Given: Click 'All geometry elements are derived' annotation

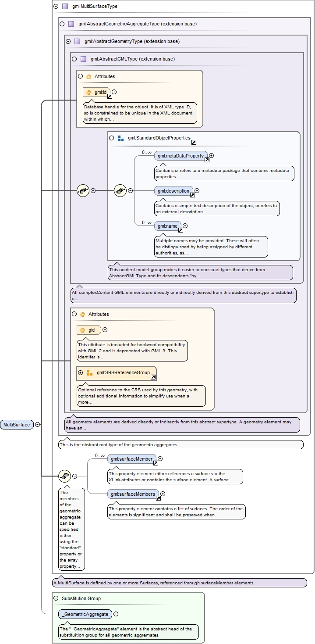Looking at the screenshot, I should [x=182, y=425].
